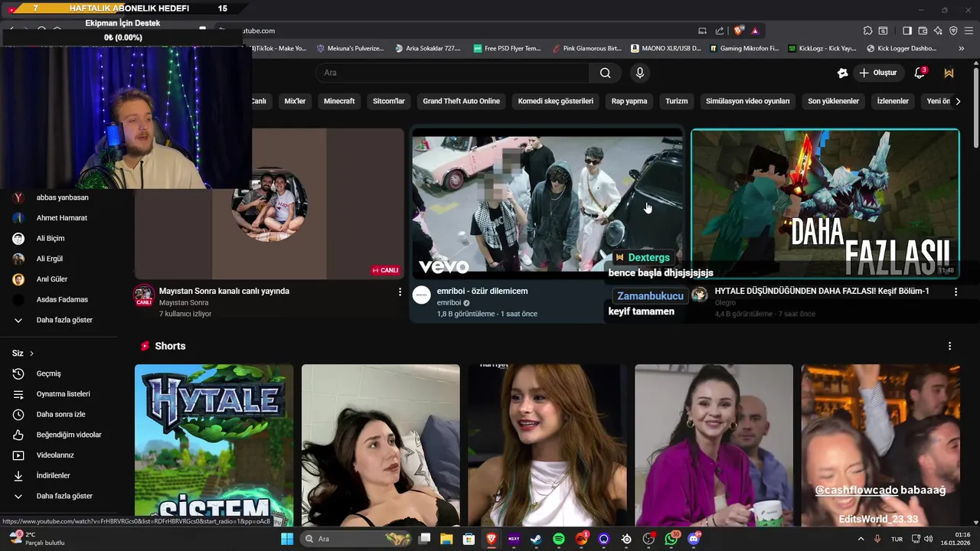This screenshot has width=980, height=551.
Task: Select the Grand Theft Auto Online chip
Action: 461,101
